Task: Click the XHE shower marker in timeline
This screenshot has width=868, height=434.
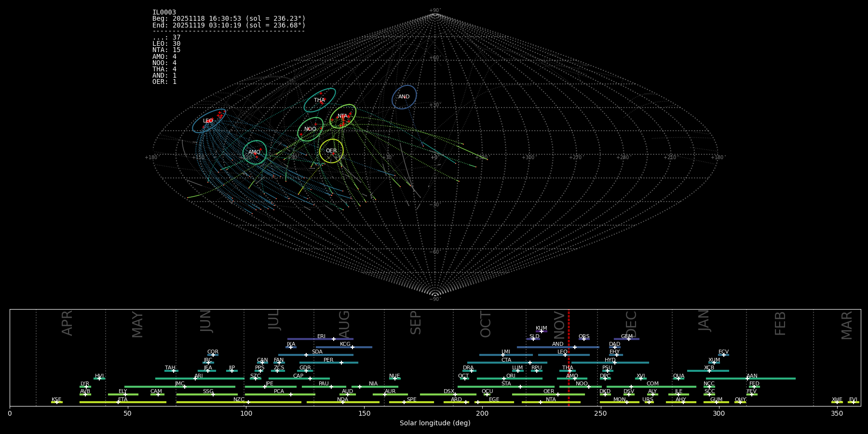Action: [837, 402]
